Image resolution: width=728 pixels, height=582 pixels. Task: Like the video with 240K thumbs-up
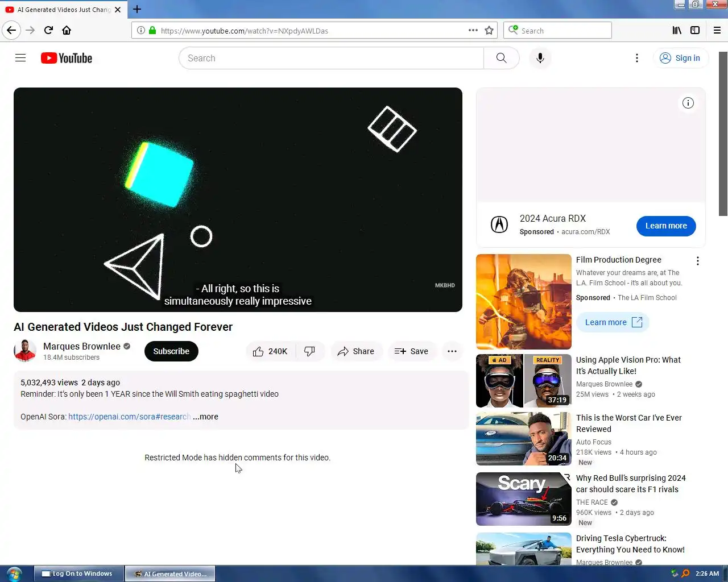271,351
